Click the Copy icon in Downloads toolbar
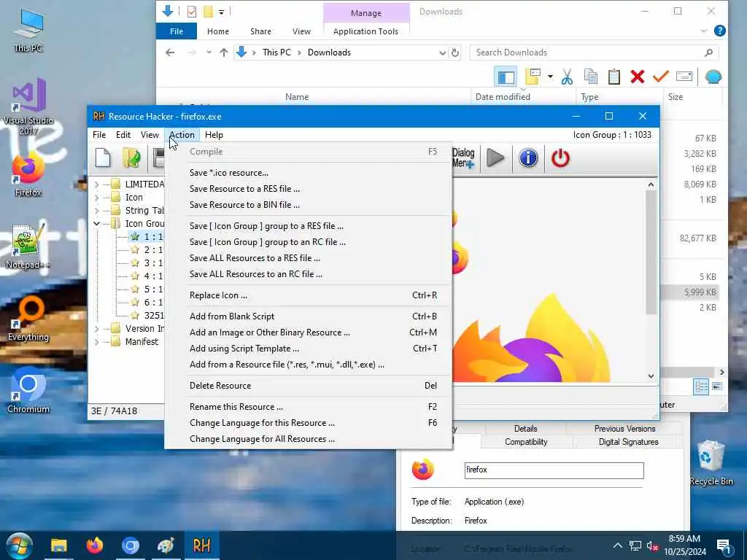Image resolution: width=747 pixels, height=560 pixels. 591,77
